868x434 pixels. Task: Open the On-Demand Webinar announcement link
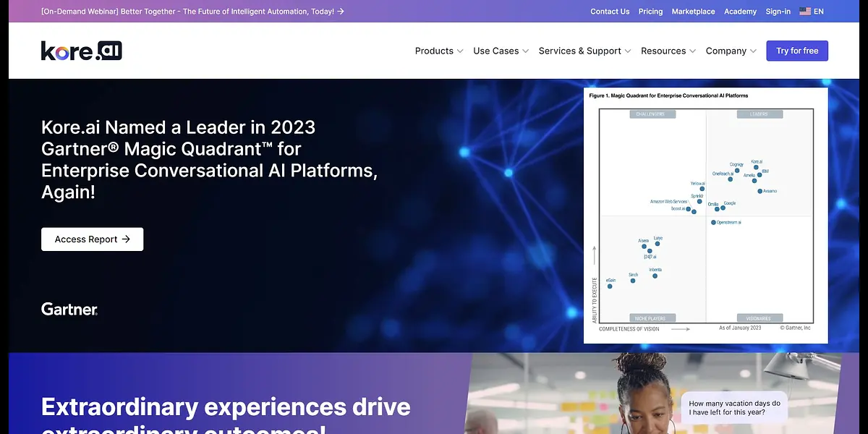(187, 12)
